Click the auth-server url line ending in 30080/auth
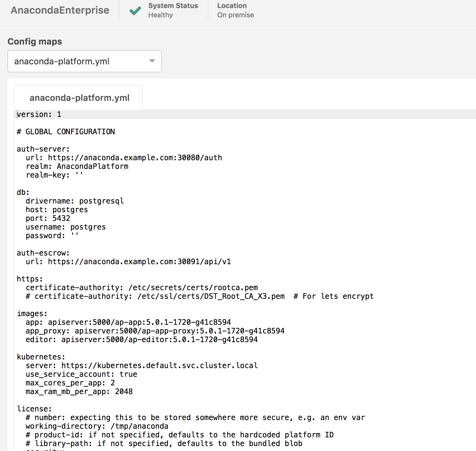Viewport: 476px width, 451px height. (x=124, y=158)
